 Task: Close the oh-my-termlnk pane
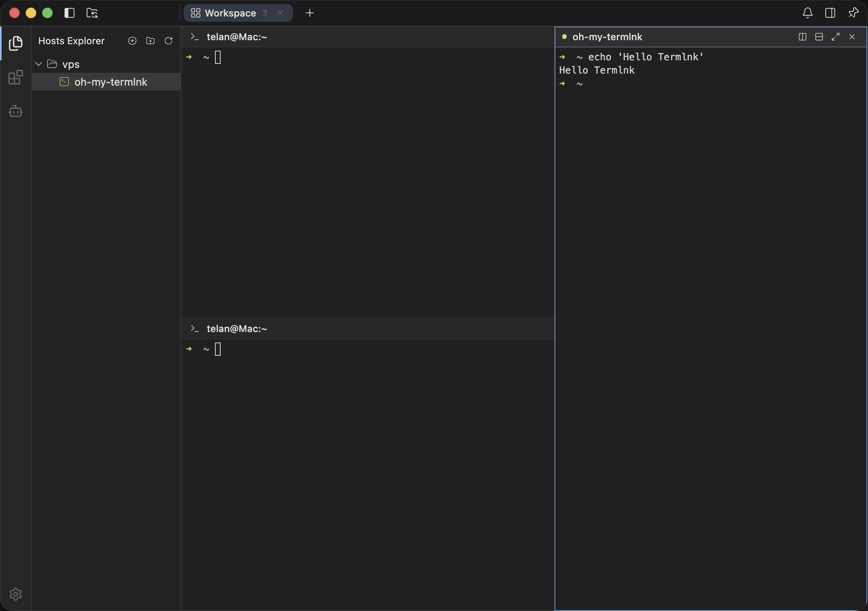(852, 37)
